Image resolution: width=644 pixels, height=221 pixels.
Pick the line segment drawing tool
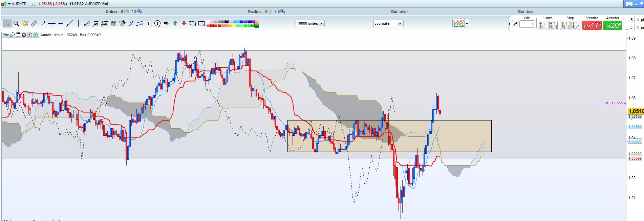[x=43, y=23]
